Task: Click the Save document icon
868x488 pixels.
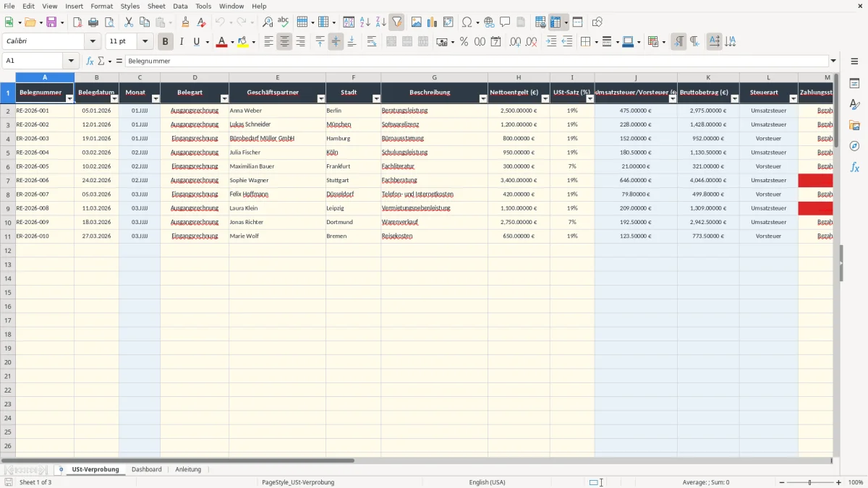Action: click(x=51, y=22)
